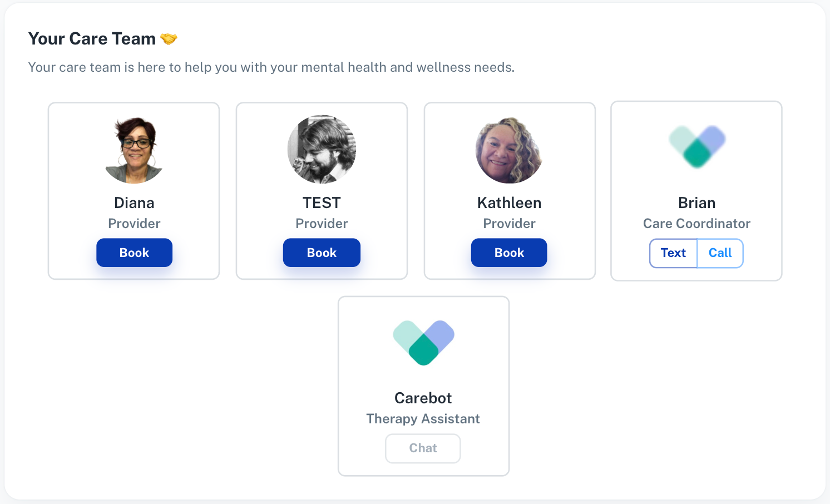Image resolution: width=830 pixels, height=504 pixels.
Task: Click Kathleen's profile photo
Action: pos(509,150)
